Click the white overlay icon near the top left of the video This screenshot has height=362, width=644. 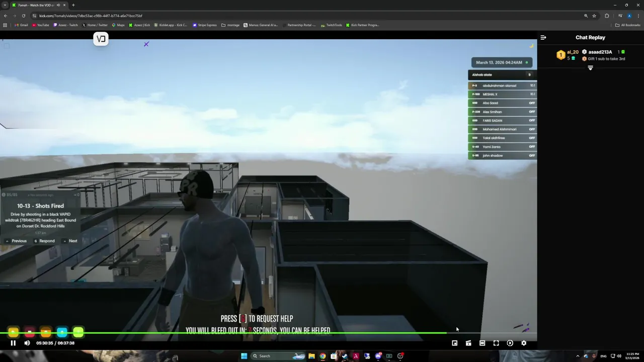click(101, 39)
